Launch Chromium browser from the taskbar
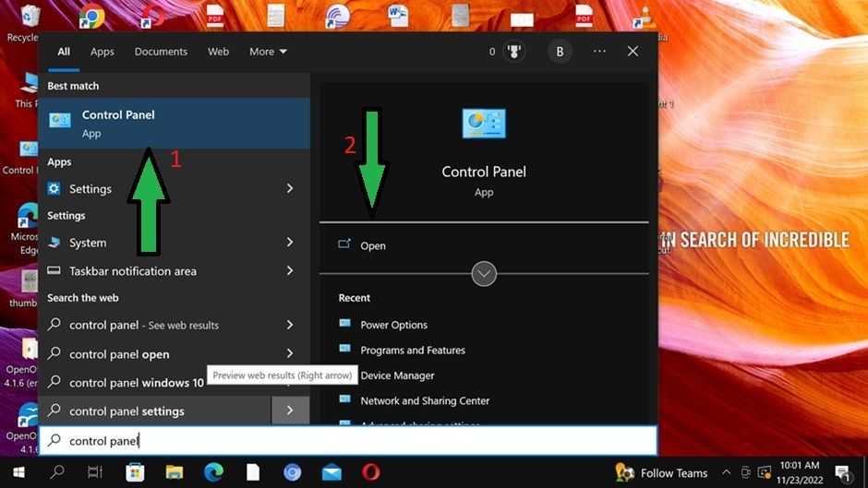This screenshot has width=868, height=488. click(293, 472)
